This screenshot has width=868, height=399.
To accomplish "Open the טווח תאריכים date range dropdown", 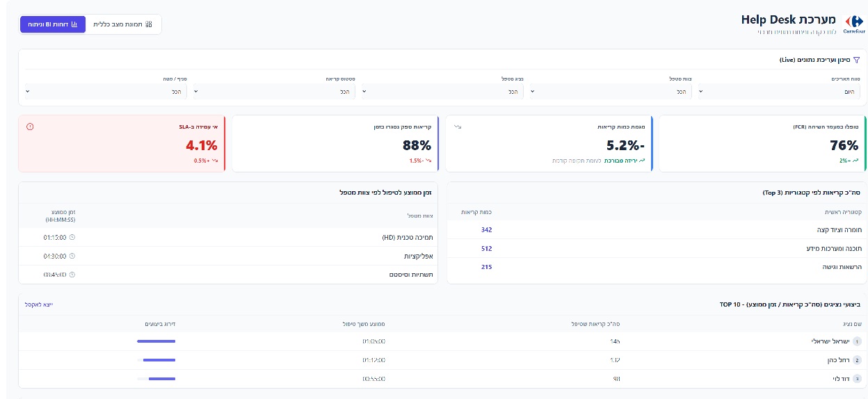I will pyautogui.click(x=782, y=92).
